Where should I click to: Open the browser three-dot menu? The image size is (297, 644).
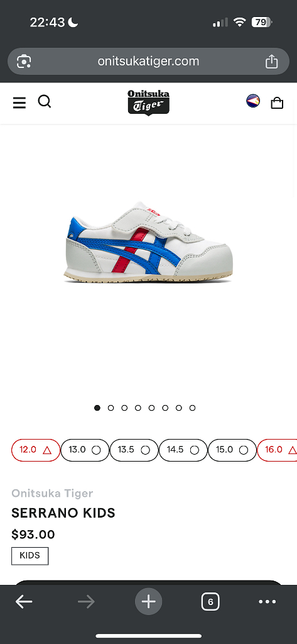[267, 602]
